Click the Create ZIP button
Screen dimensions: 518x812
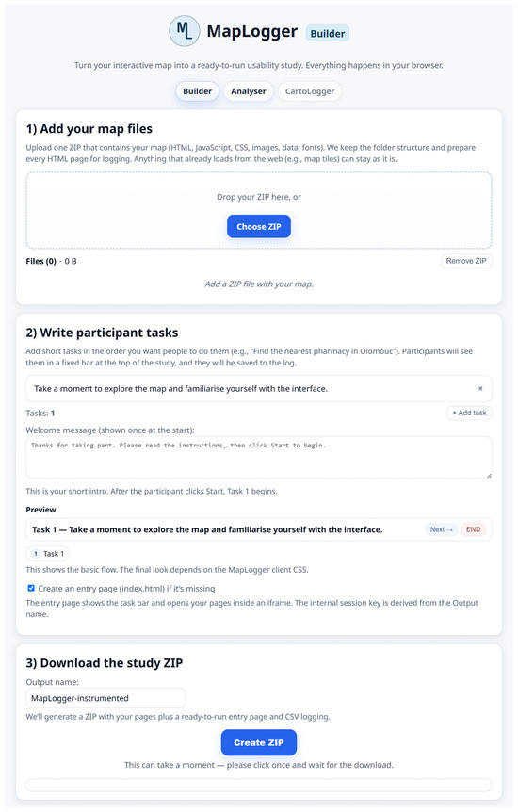259,742
